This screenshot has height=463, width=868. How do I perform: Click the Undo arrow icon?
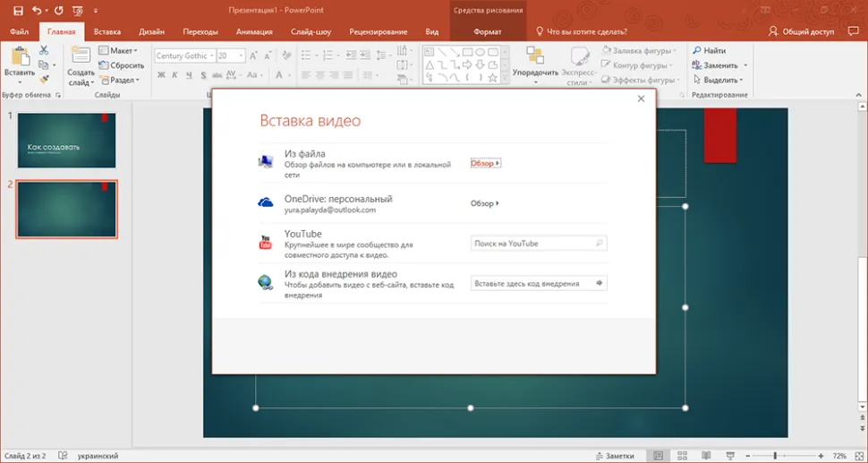(x=36, y=9)
